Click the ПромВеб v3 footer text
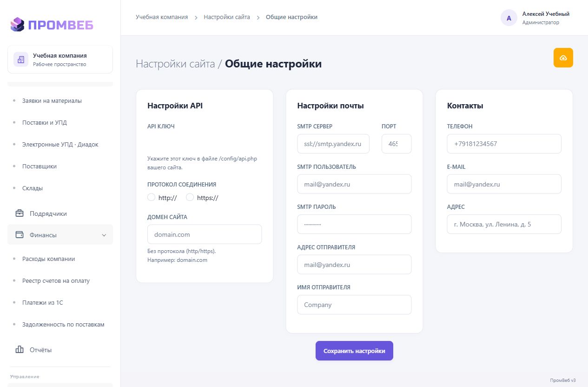 [563, 380]
